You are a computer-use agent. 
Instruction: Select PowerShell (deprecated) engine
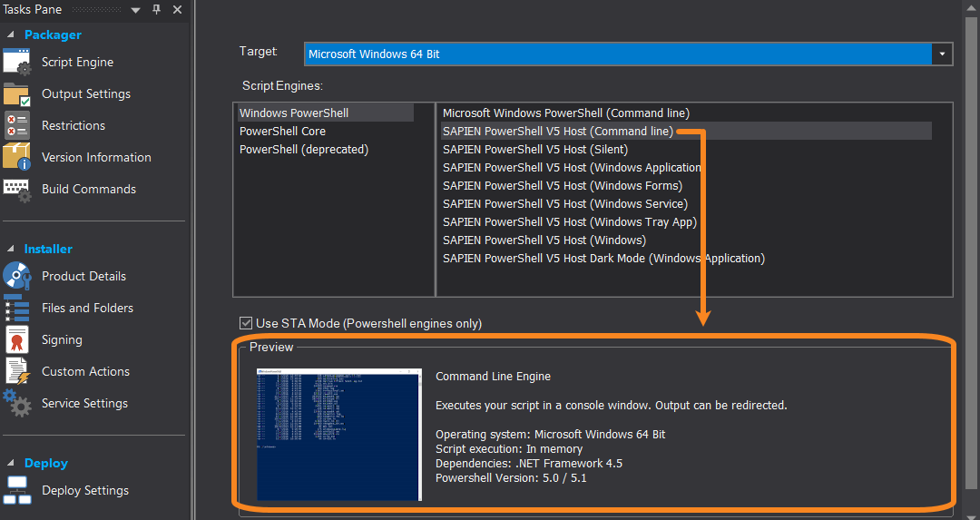304,150
